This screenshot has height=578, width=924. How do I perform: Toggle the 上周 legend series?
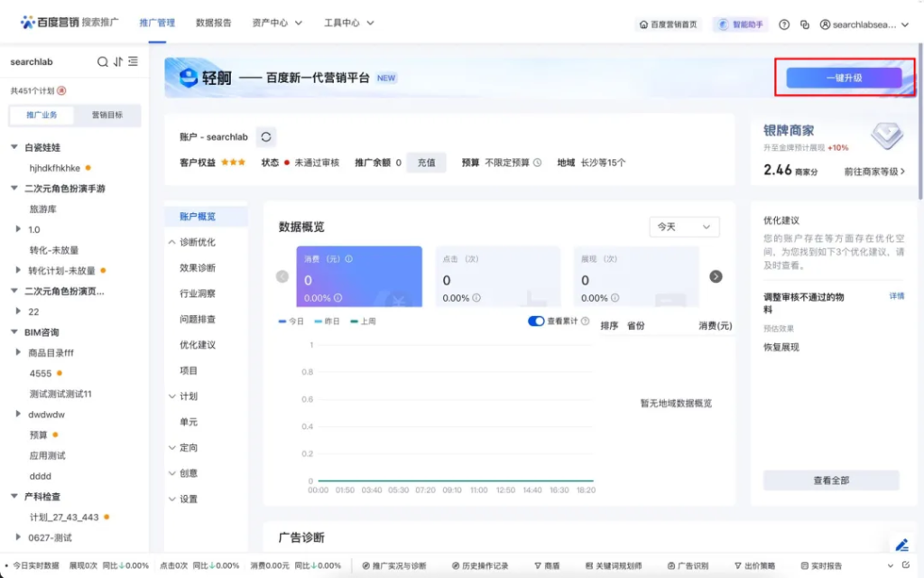tap(363, 322)
